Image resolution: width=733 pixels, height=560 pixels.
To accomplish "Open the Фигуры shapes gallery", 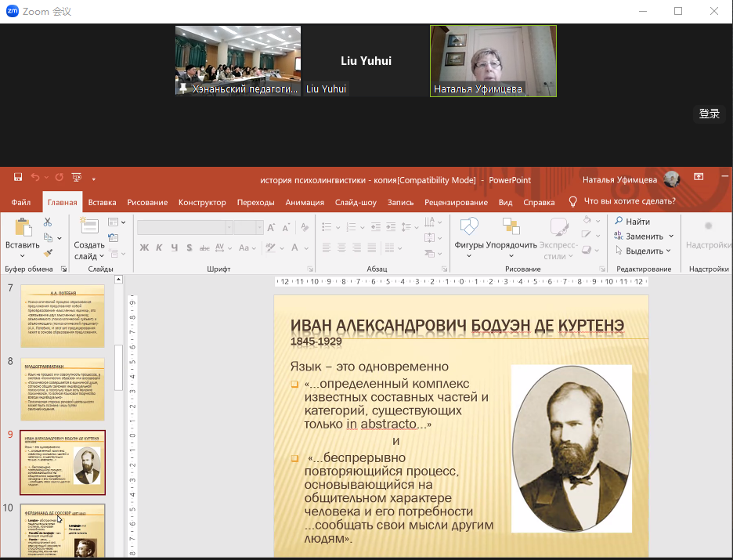I will [468, 228].
